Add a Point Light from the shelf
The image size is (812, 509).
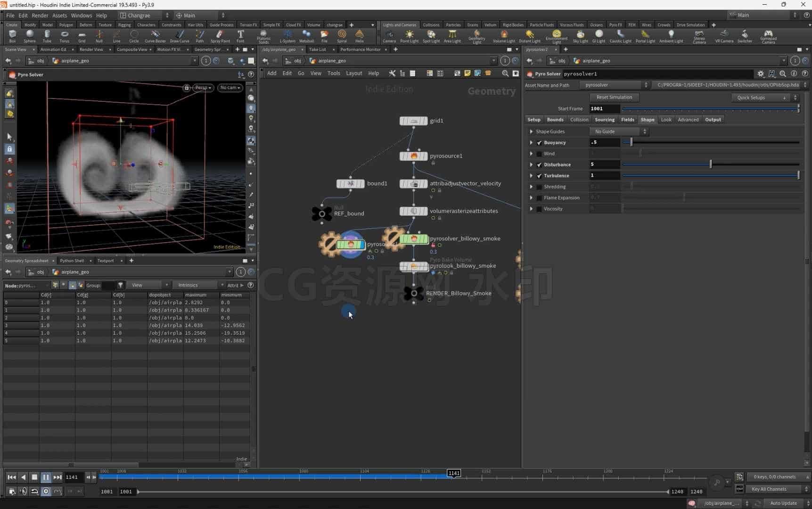pyautogui.click(x=409, y=36)
